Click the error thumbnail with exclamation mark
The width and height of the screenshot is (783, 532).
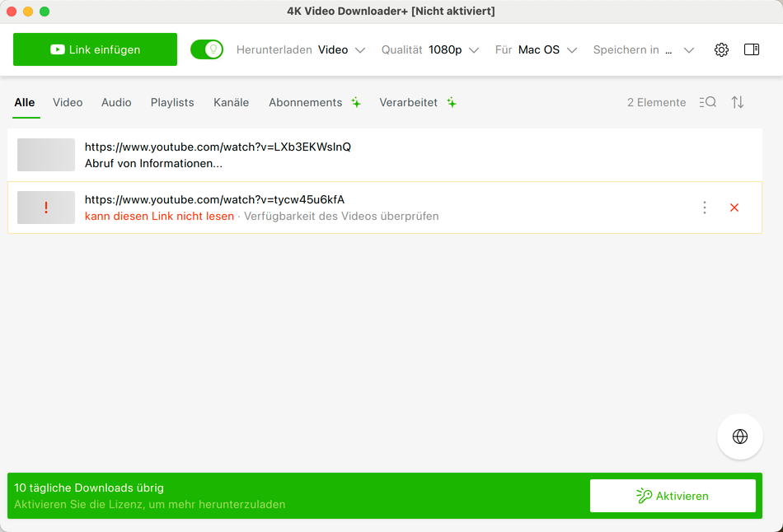(46, 208)
